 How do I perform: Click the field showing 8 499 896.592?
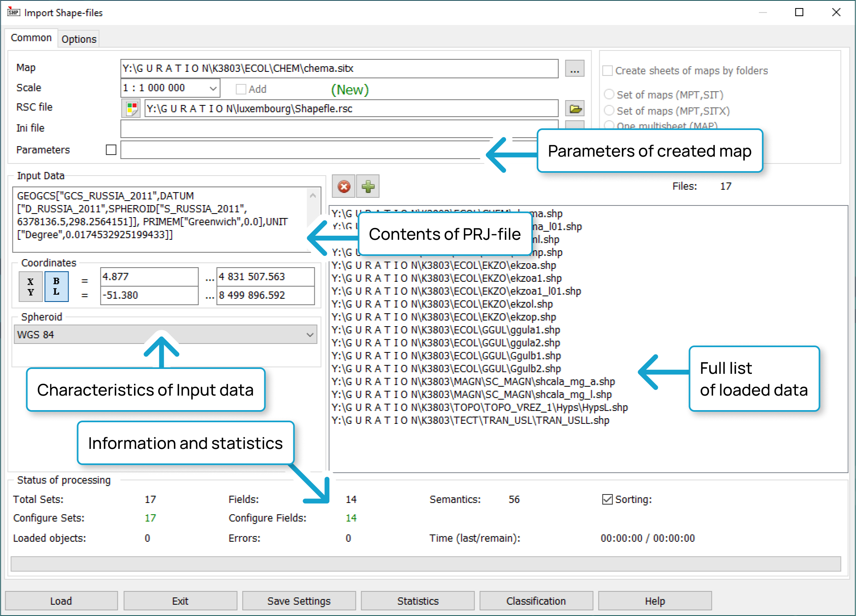click(x=266, y=295)
